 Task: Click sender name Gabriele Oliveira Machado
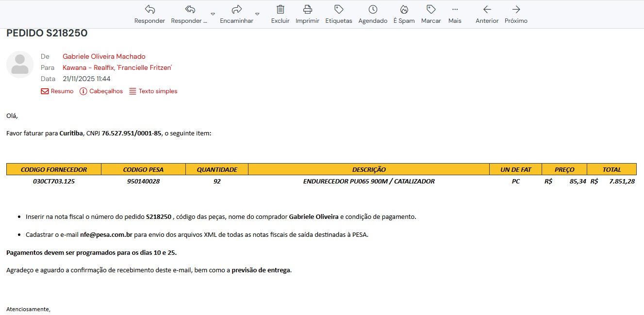(x=104, y=57)
